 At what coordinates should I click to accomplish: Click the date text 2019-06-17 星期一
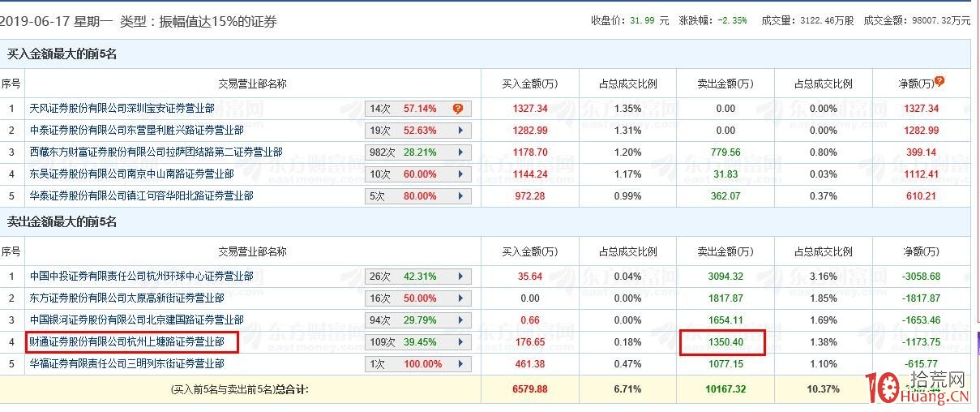click(x=56, y=22)
